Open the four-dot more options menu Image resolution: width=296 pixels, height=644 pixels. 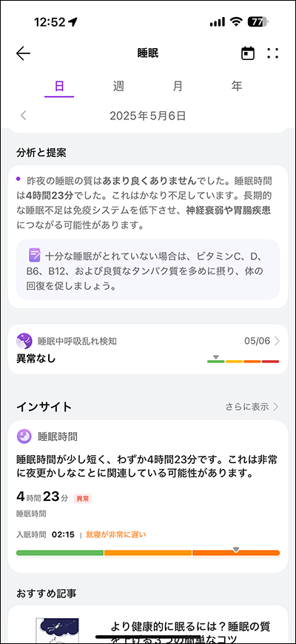point(272,53)
